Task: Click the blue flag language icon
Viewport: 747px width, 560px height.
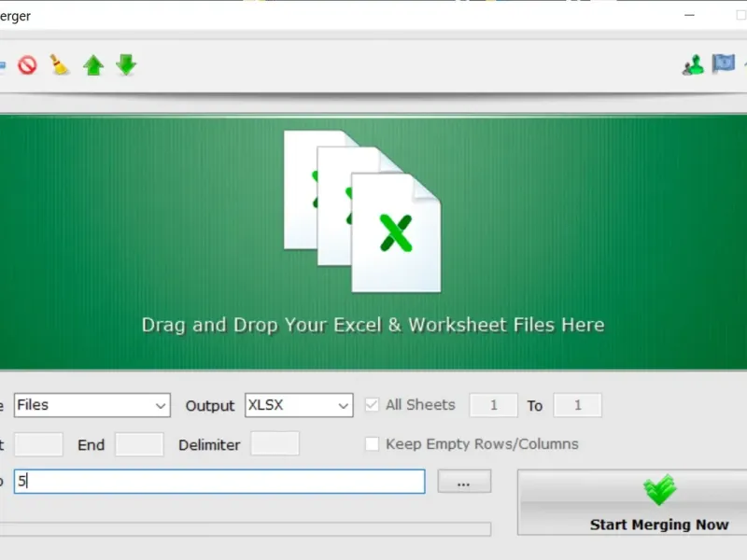Action: [723, 63]
